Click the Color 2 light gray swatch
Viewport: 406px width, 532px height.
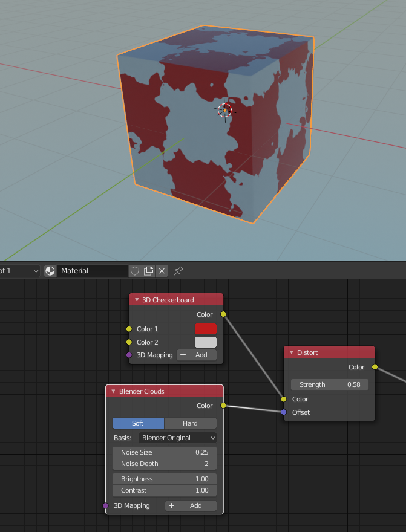(205, 342)
